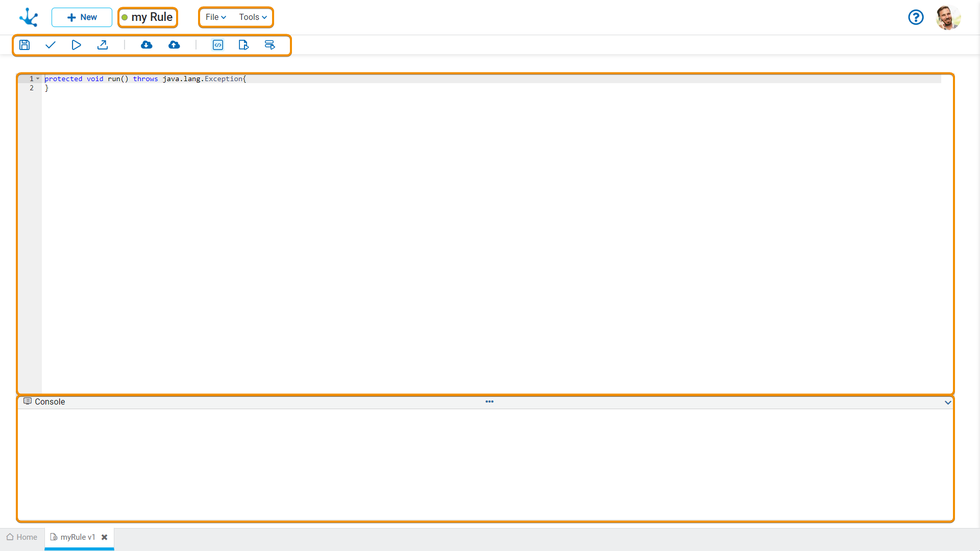Click the Import from server icon
Viewport: 980px width, 551px height.
click(x=146, y=44)
